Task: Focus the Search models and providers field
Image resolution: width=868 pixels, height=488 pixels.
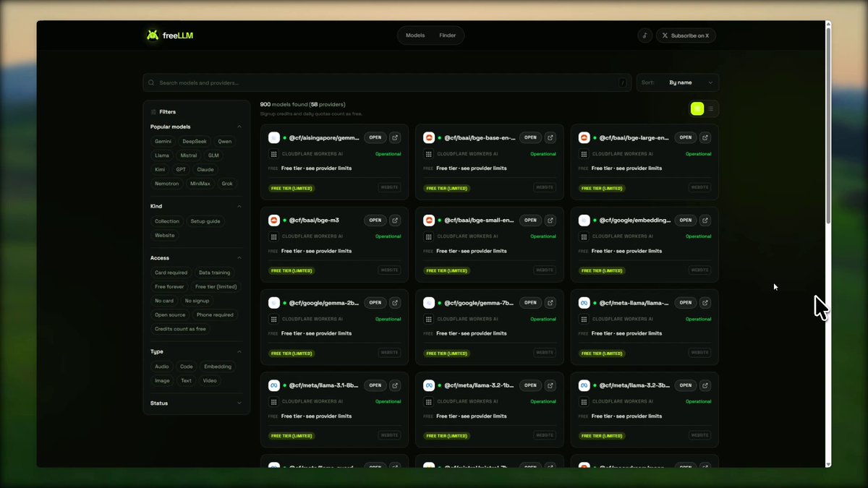Action: pyautogui.click(x=387, y=82)
